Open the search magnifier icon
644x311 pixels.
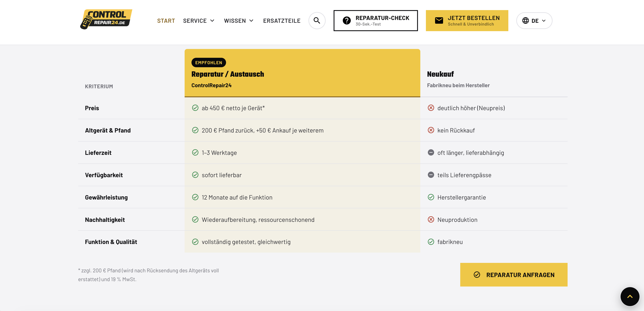click(317, 21)
